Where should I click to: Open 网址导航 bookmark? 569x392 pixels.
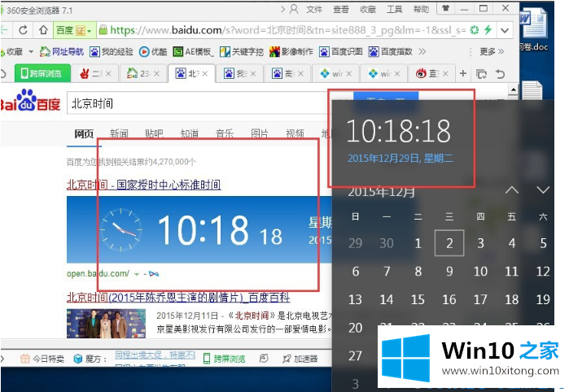[x=62, y=52]
